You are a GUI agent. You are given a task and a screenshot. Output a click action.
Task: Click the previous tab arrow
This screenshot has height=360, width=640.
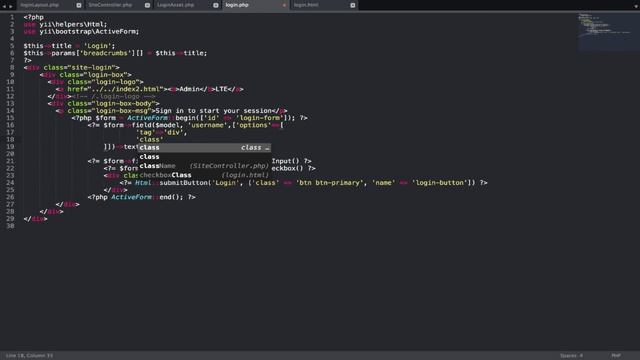tap(4, 6)
